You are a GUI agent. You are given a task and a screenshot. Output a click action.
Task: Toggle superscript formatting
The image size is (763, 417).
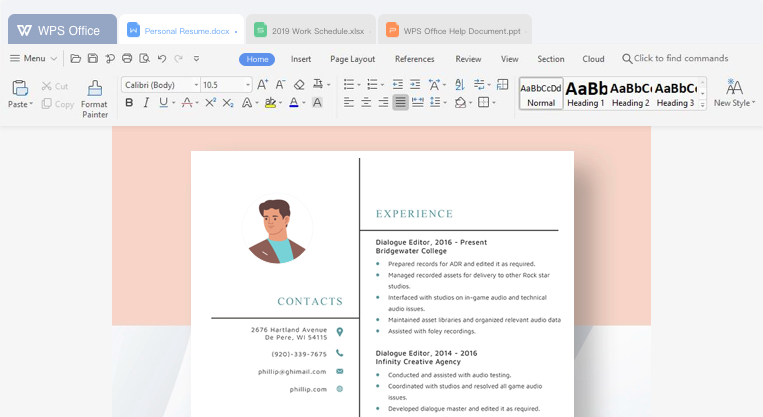210,103
